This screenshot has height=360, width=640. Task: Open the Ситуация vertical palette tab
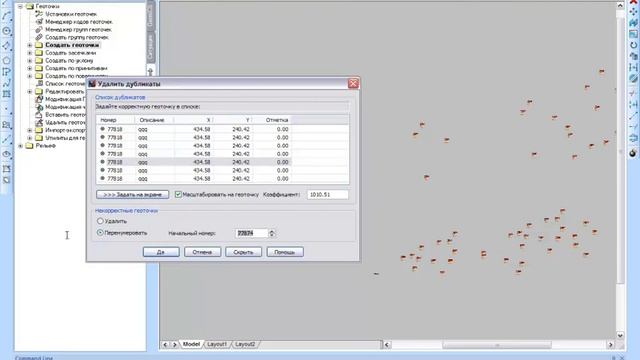point(150,47)
